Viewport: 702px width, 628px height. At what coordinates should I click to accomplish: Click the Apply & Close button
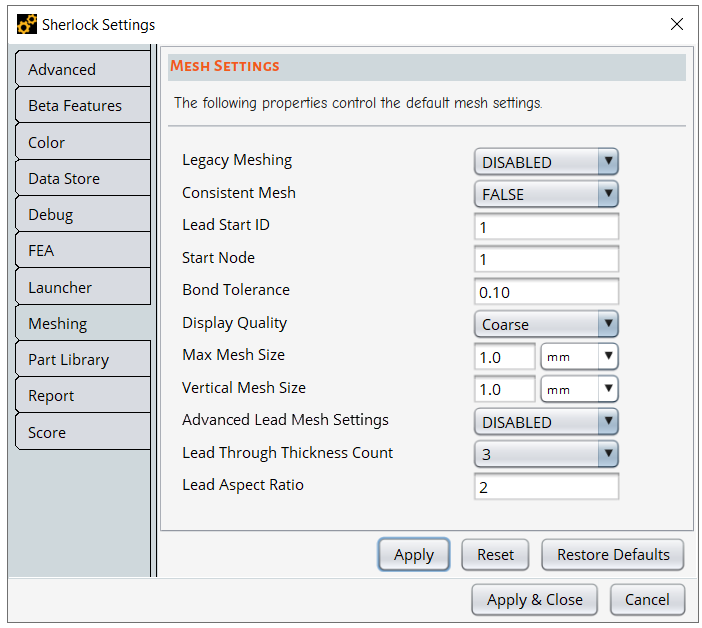(535, 599)
